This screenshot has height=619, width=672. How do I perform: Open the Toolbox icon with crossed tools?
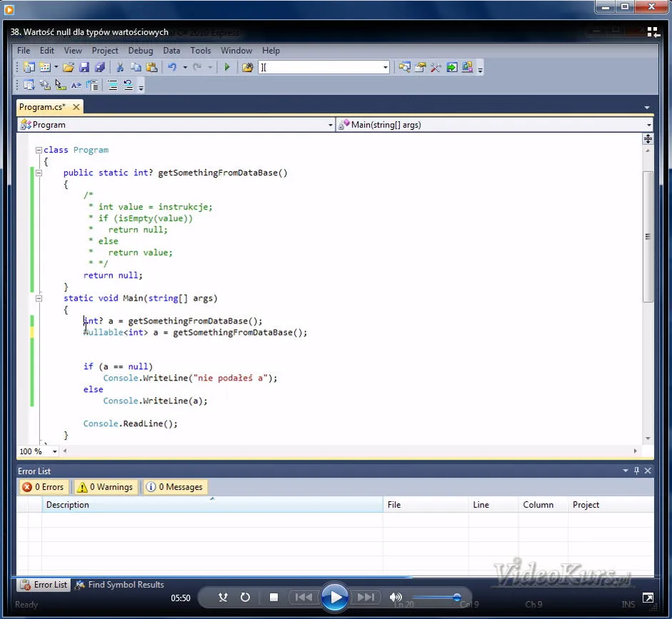(436, 67)
